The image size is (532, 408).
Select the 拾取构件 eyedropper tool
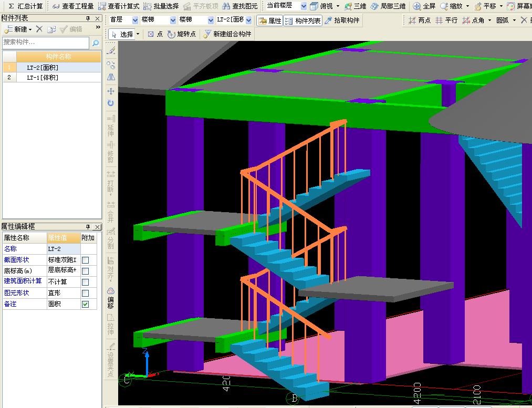point(342,20)
